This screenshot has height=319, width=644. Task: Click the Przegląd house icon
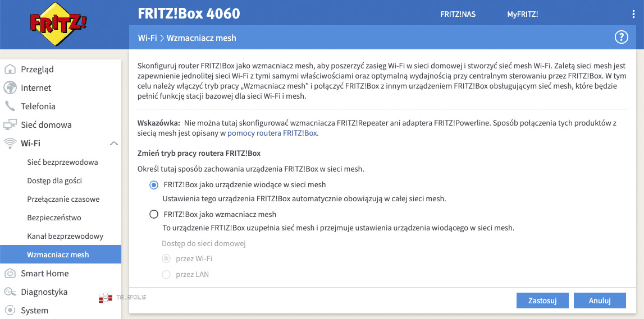10,70
